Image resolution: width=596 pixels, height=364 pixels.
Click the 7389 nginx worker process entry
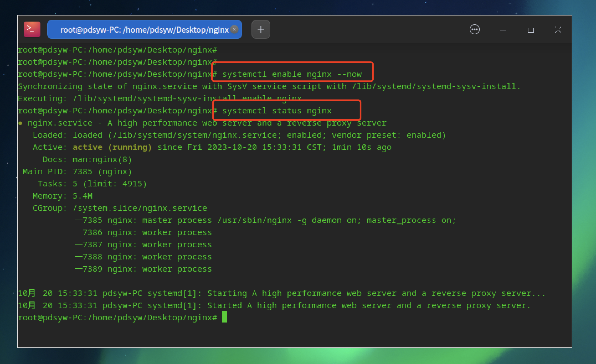[147, 269]
